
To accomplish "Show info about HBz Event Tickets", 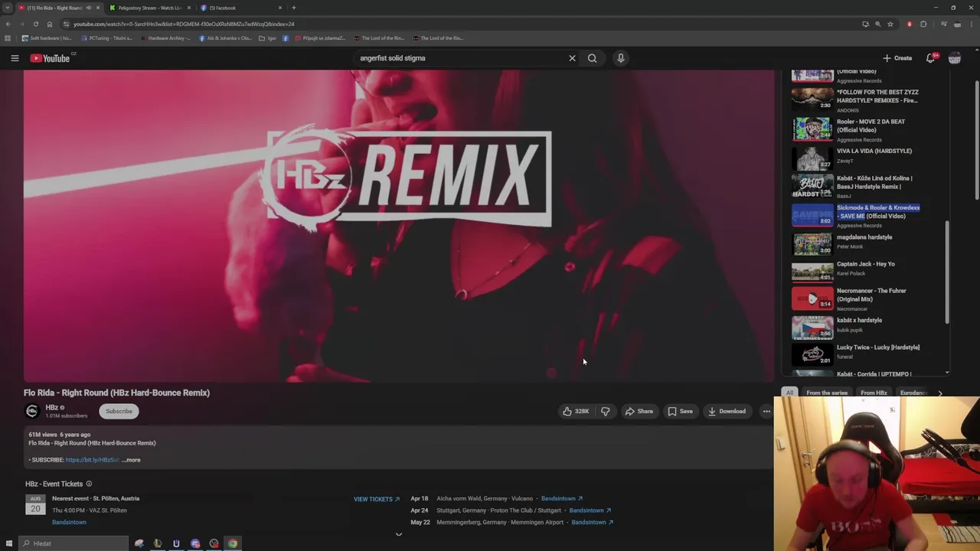I will pos(89,484).
